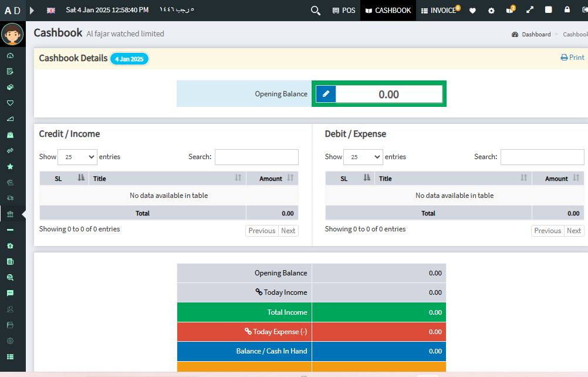Viewport: 588px width, 377px height.
Task: Open the INVOICE menu in top bar
Action: [x=441, y=11]
